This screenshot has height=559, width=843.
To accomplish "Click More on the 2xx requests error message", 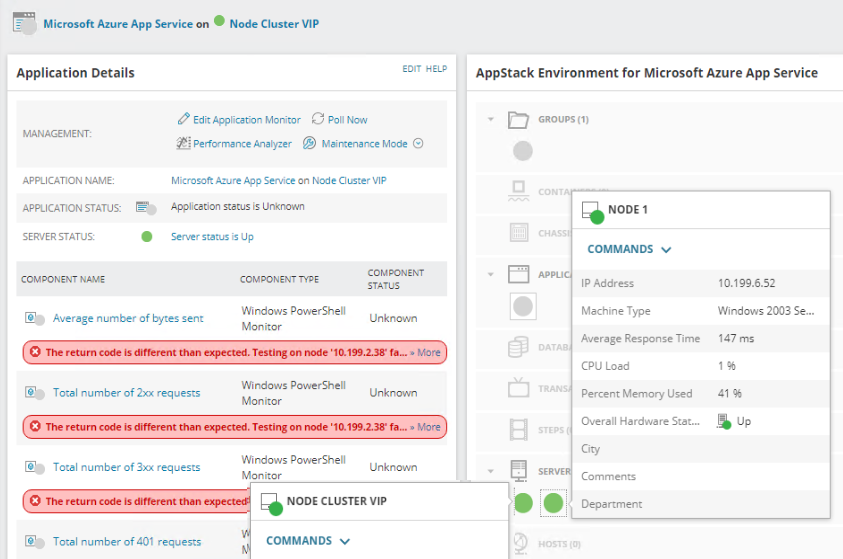I will click(x=428, y=427).
